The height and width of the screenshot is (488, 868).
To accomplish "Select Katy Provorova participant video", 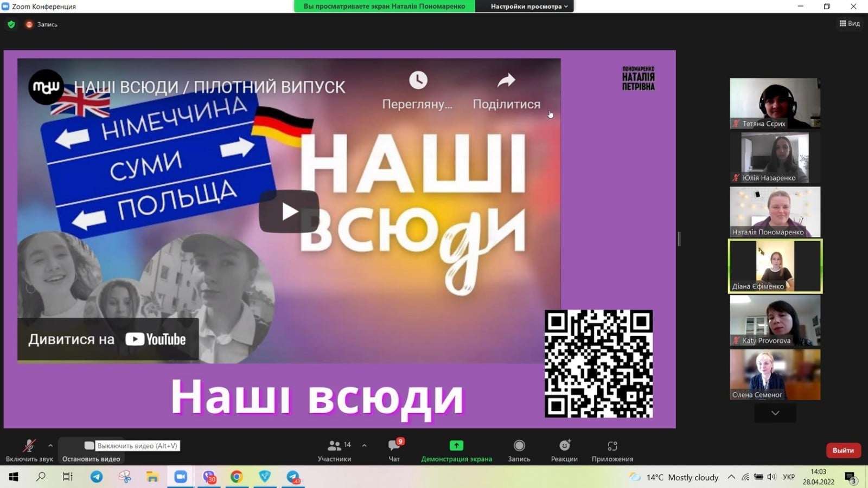I will coord(775,320).
